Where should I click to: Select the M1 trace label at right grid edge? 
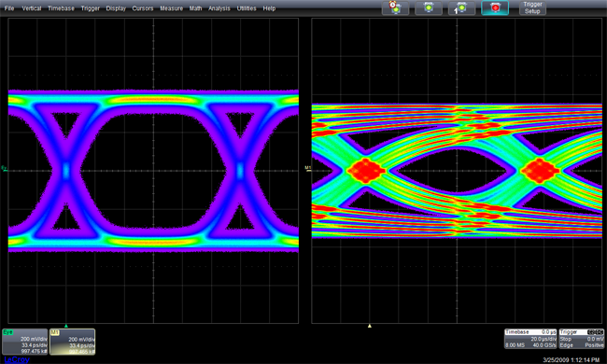point(308,168)
